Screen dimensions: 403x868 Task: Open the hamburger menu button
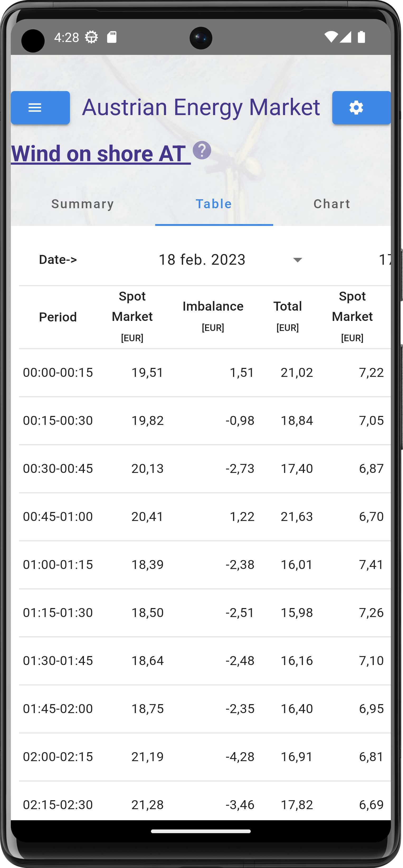coord(40,108)
